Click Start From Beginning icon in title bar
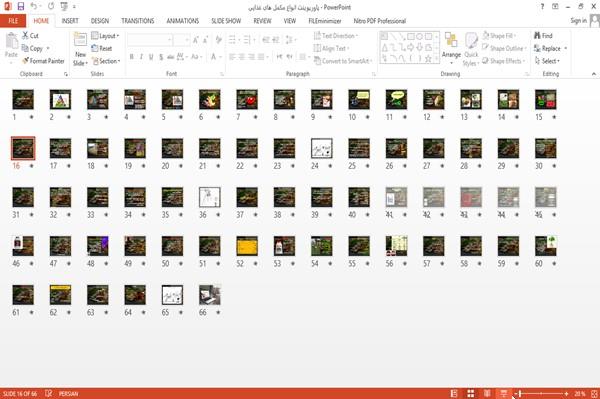The width and height of the screenshot is (600, 399). [x=64, y=6]
